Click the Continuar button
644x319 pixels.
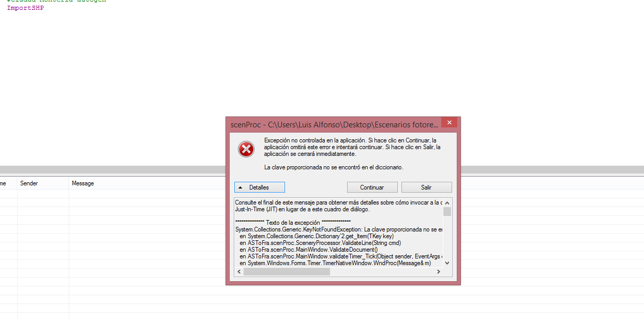(x=372, y=187)
